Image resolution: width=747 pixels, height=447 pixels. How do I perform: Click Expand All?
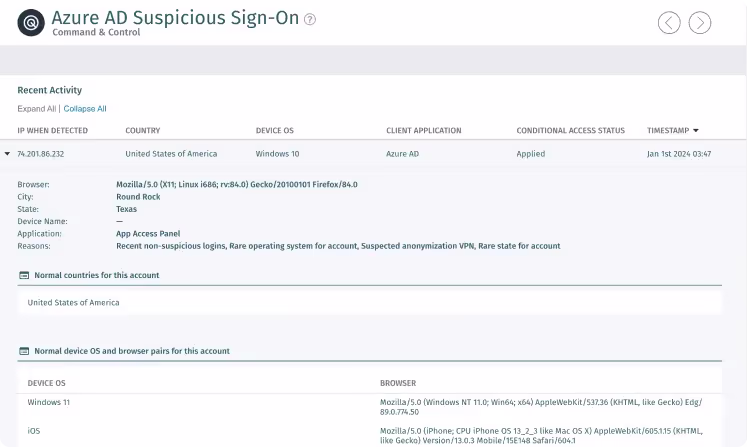(37, 109)
